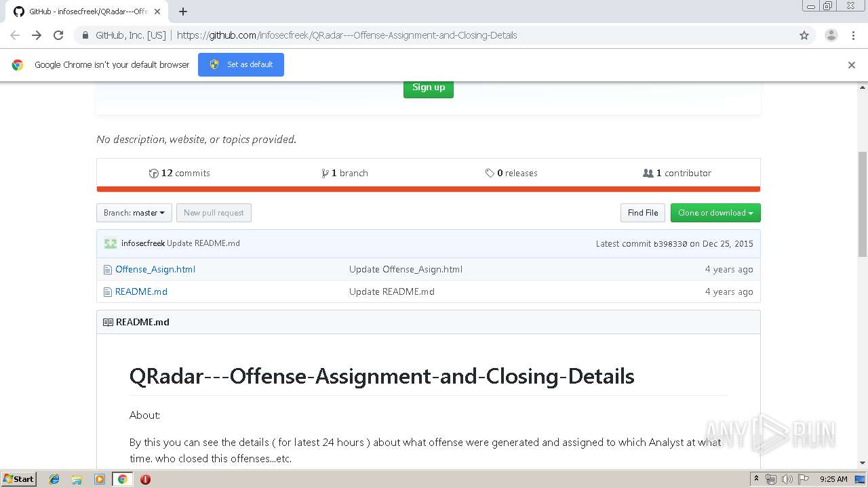Click the README.md file row icon
Viewport: 868px width, 488px height.
(107, 292)
